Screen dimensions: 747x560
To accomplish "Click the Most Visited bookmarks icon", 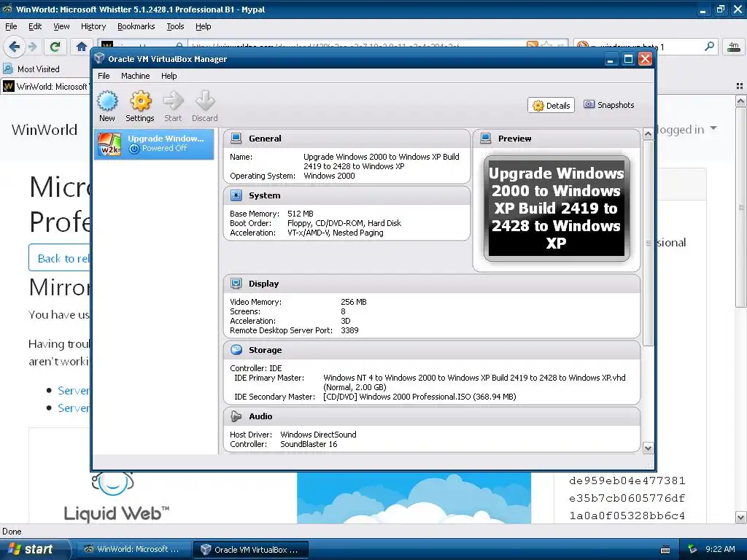I will [x=8, y=69].
